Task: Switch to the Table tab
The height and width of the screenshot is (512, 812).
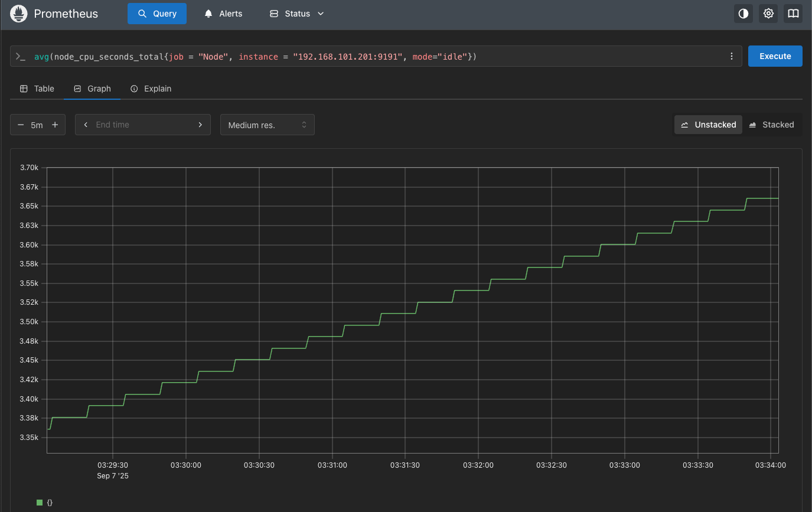Action: pyautogui.click(x=37, y=89)
